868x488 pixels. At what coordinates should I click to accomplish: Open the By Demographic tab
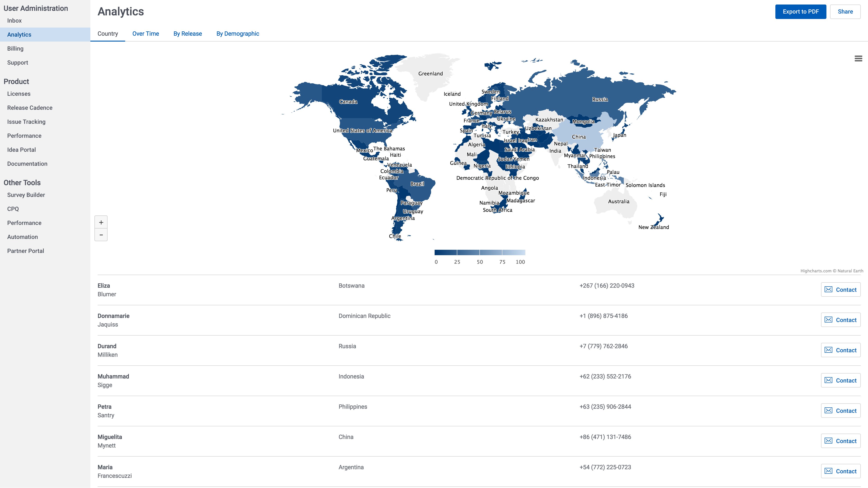(x=237, y=34)
